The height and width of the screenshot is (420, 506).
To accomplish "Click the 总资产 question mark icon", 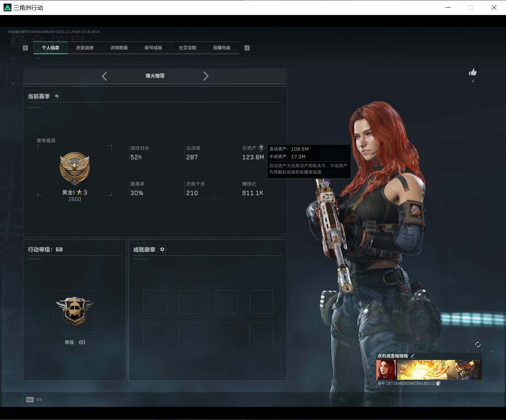I will point(261,148).
